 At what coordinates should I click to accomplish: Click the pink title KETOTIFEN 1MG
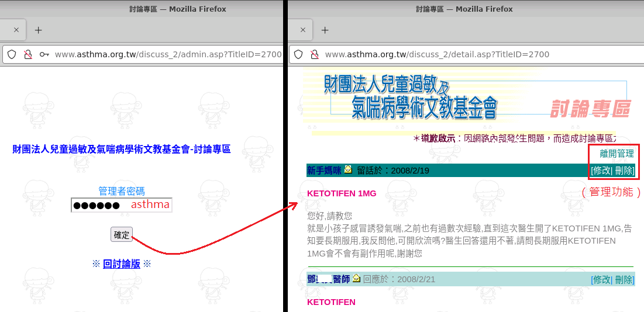(342, 193)
